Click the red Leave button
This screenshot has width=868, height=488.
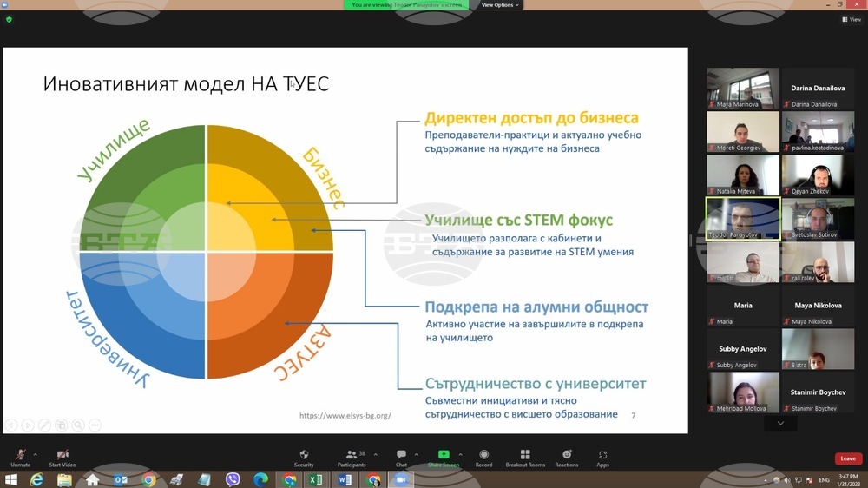point(847,458)
